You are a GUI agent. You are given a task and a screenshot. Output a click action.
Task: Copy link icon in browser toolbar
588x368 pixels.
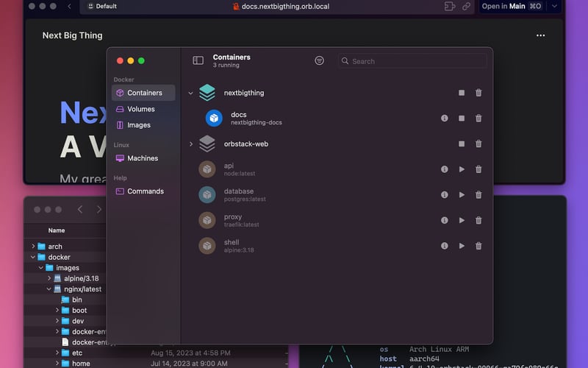pos(466,7)
